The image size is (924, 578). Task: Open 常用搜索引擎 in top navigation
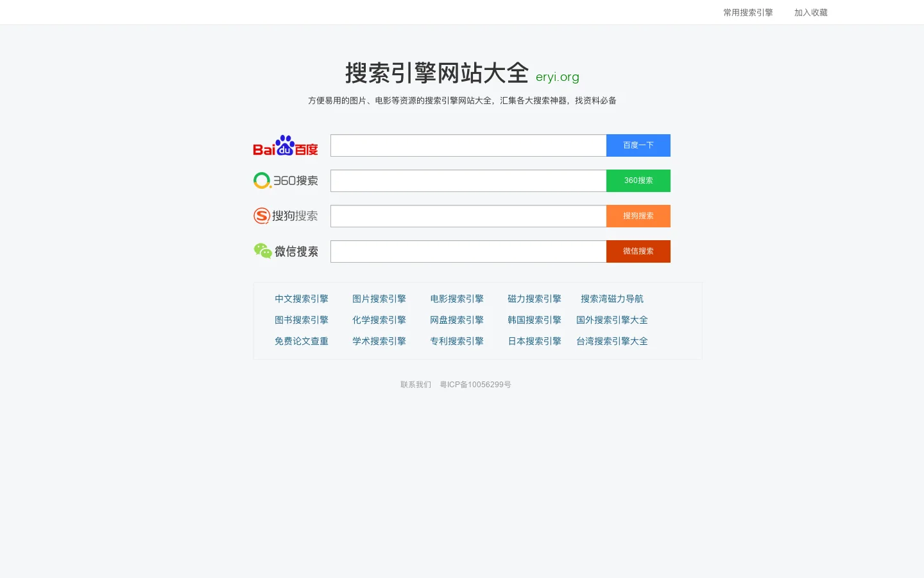coord(748,13)
